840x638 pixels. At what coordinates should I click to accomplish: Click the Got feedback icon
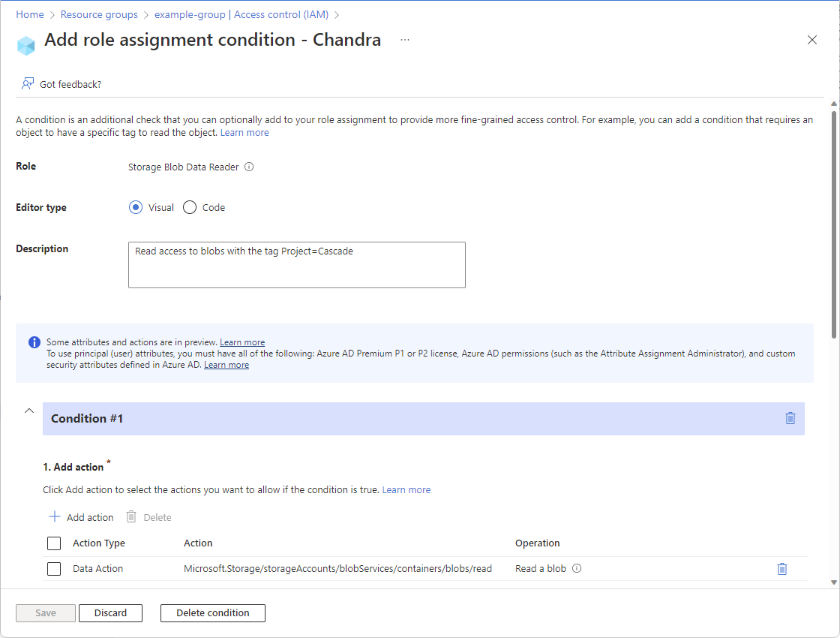click(x=28, y=84)
